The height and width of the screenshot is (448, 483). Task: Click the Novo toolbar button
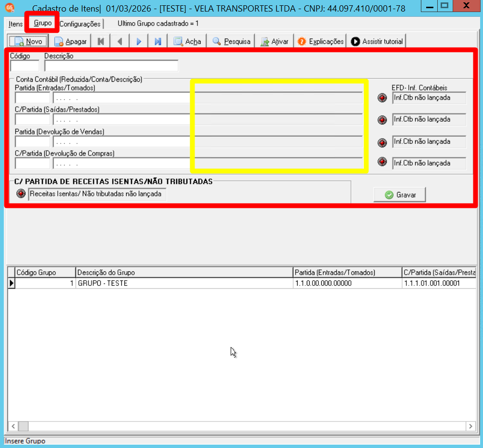(28, 41)
